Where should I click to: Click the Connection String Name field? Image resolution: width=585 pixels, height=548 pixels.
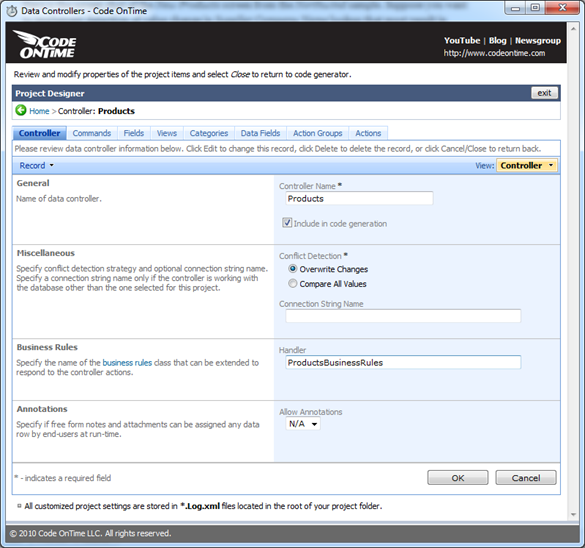tap(403, 316)
